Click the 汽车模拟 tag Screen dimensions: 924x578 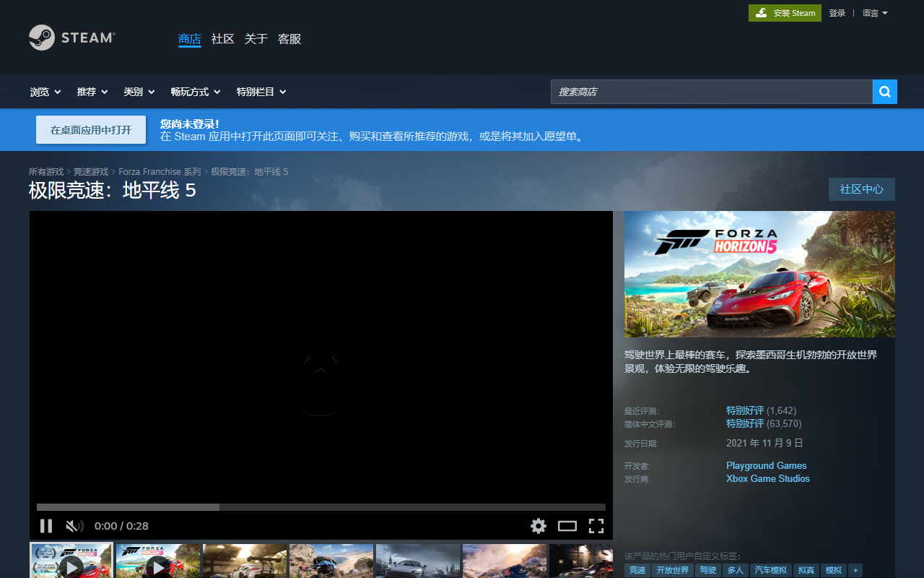771,571
